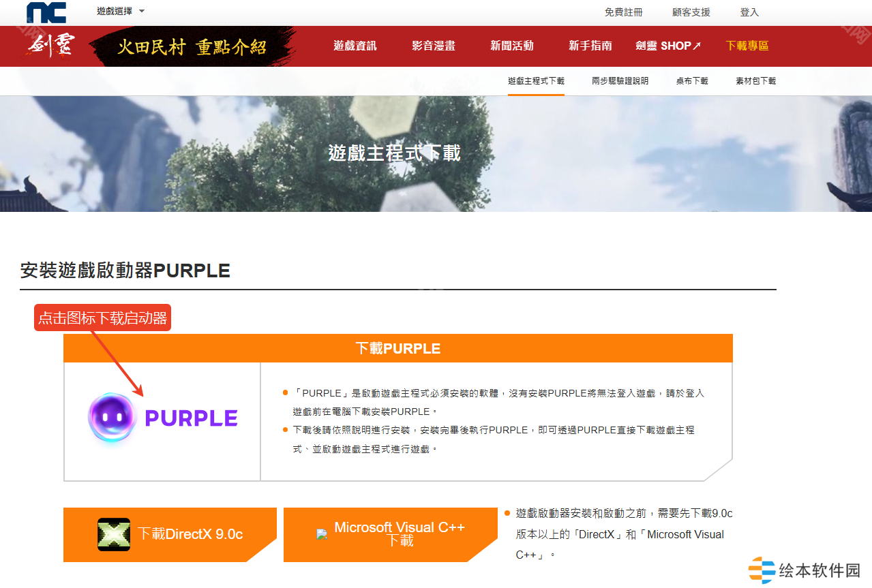This screenshot has height=588, width=872.
Task: Go to 劍靈 SHOP external link
Action: [668, 46]
